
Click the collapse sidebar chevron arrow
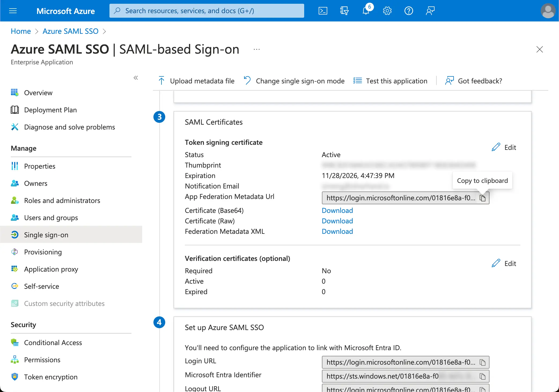136,78
